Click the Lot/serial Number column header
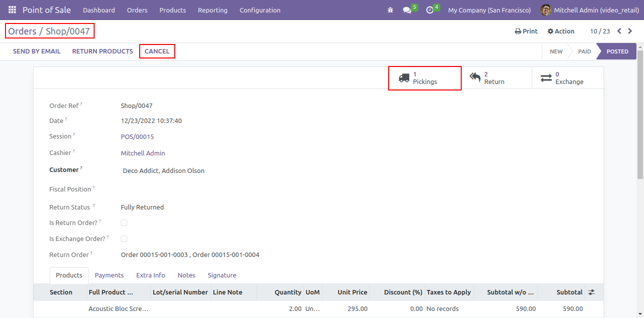 [180, 292]
